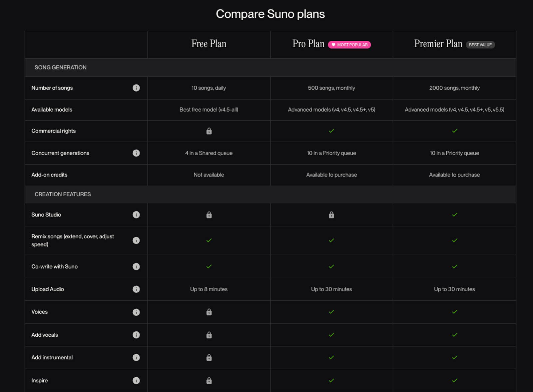The height and width of the screenshot is (392, 533).
Task: Click the Most Popular badge
Action: 349,45
